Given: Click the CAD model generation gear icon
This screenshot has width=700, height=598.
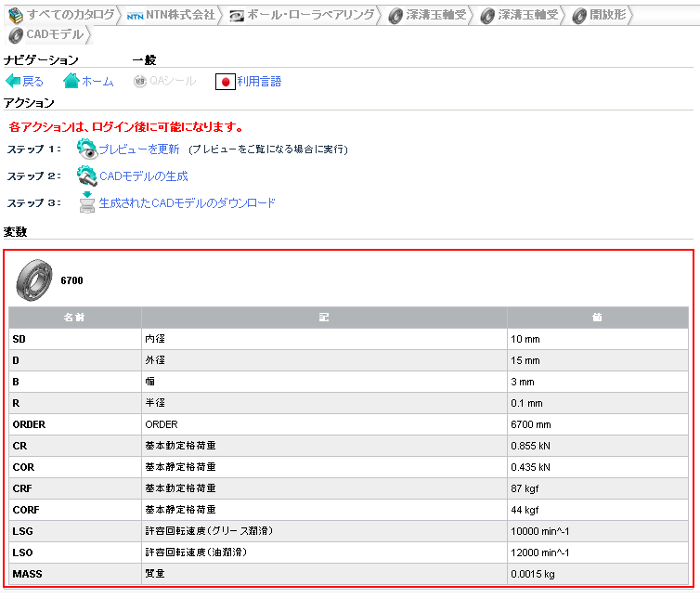Looking at the screenshot, I should pos(86,175).
